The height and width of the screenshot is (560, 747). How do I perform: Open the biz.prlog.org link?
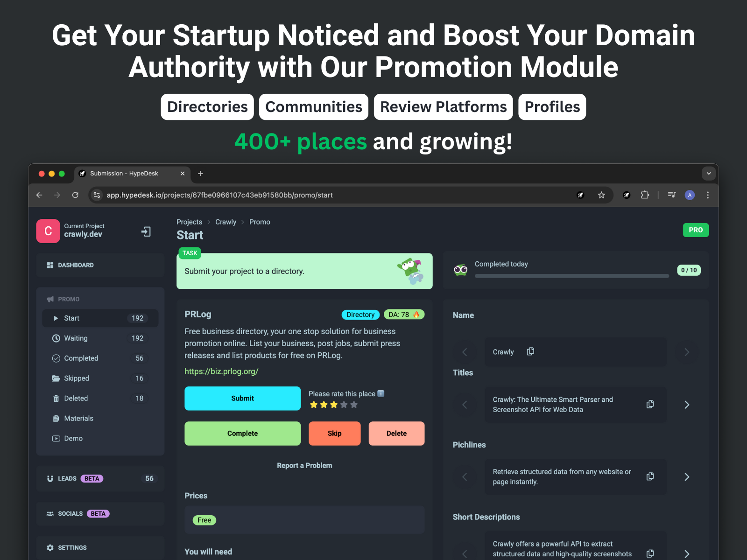(x=221, y=371)
